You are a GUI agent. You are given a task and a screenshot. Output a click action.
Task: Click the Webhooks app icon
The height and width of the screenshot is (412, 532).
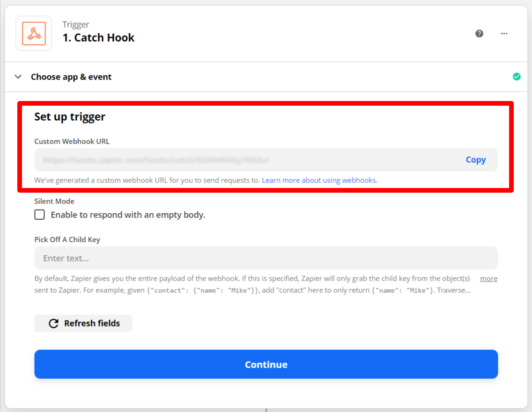[x=34, y=34]
